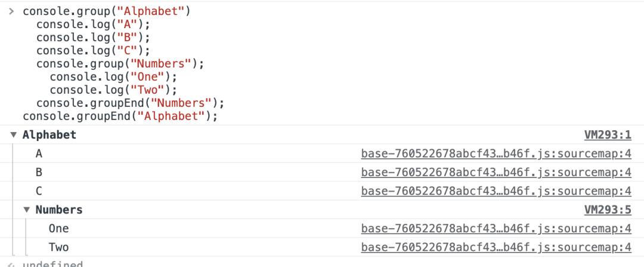The image size is (644, 267).
Task: Click the logged message A
Action: point(39,154)
